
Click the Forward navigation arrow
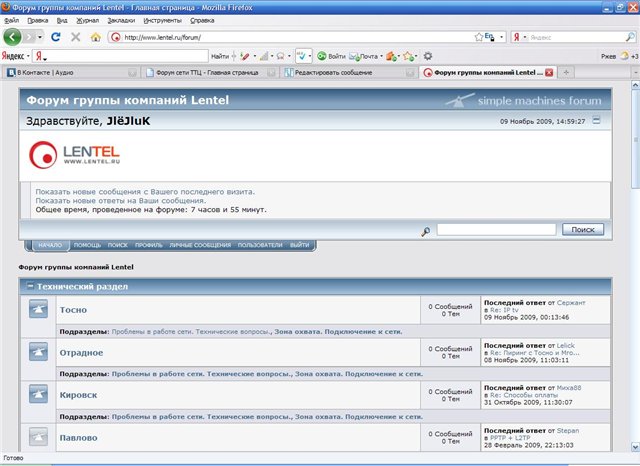29,37
